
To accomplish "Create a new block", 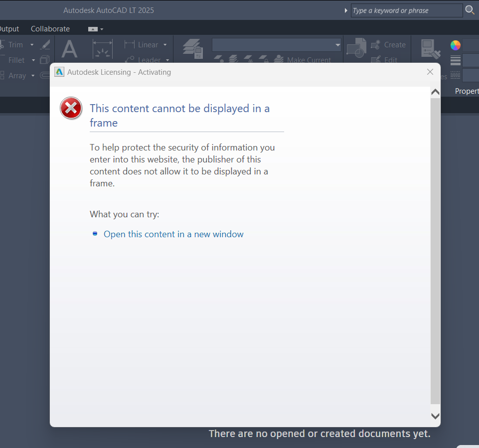I will point(389,44).
